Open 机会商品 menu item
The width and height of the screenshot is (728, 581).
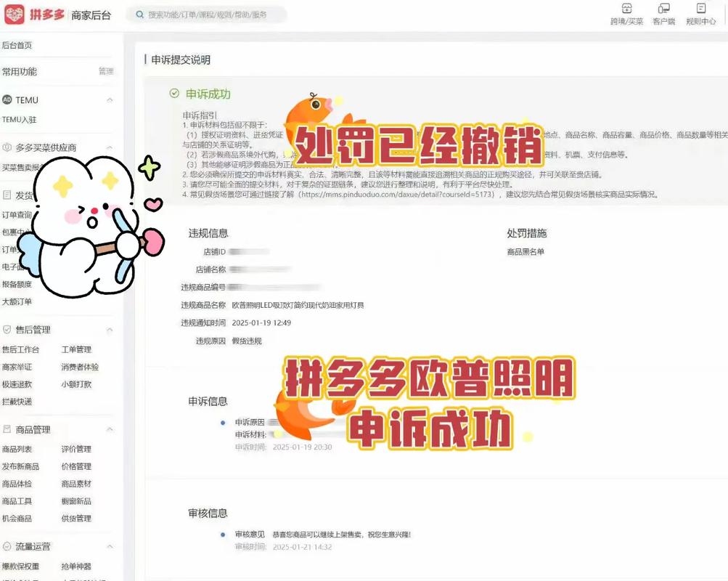point(17,519)
